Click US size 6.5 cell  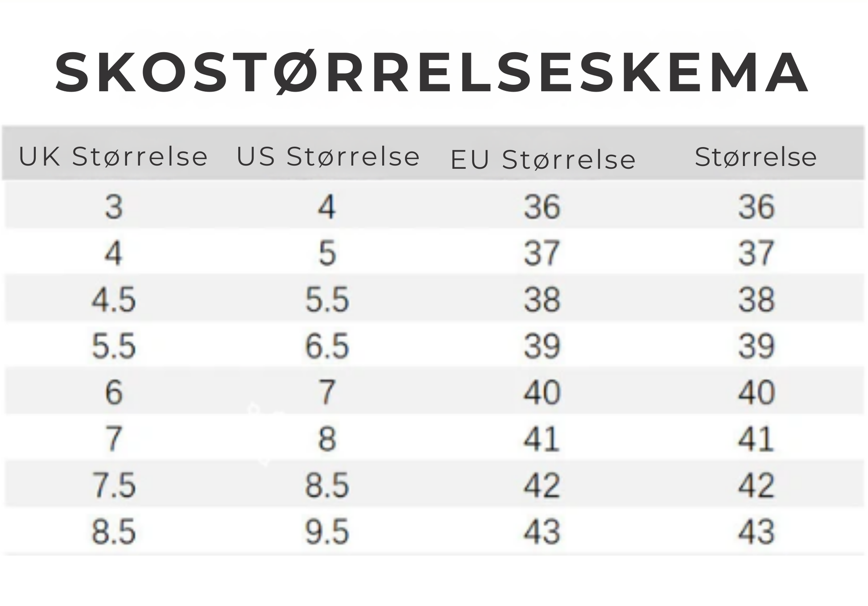(327, 346)
